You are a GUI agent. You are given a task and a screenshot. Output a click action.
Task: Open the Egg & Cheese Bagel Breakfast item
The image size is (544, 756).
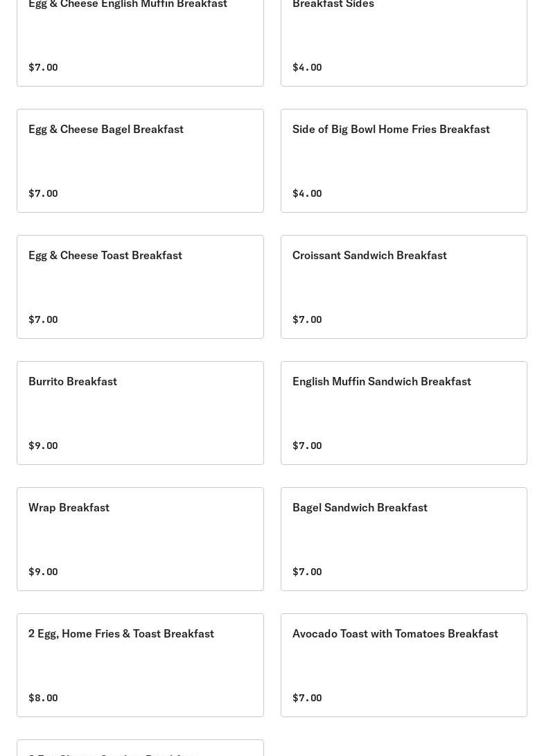[x=106, y=130]
